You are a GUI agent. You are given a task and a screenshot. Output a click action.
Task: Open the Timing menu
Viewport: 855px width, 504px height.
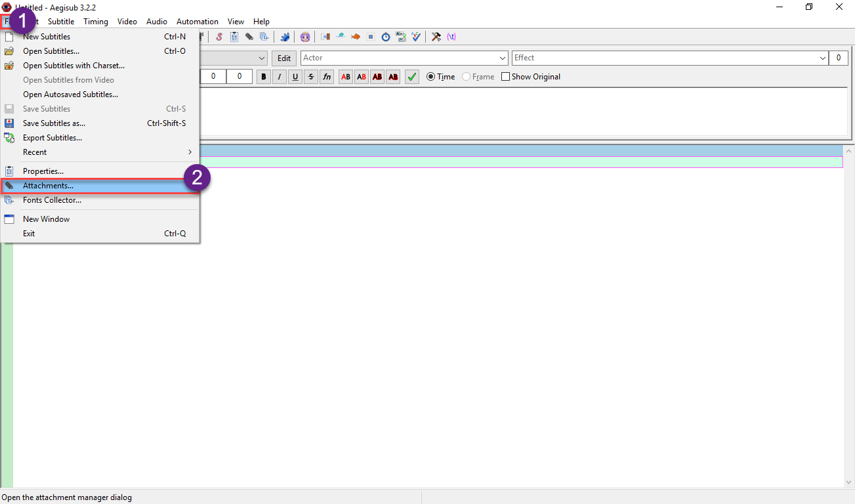click(96, 22)
